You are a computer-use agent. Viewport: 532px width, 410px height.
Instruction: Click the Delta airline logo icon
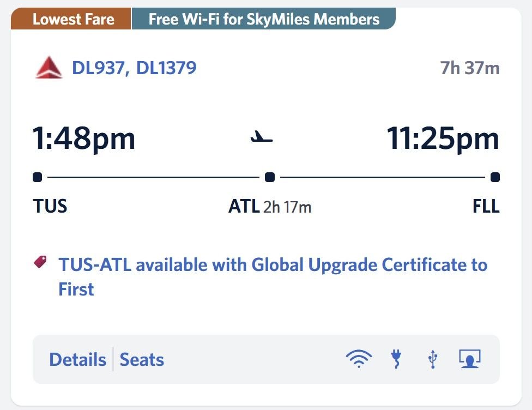(x=49, y=69)
